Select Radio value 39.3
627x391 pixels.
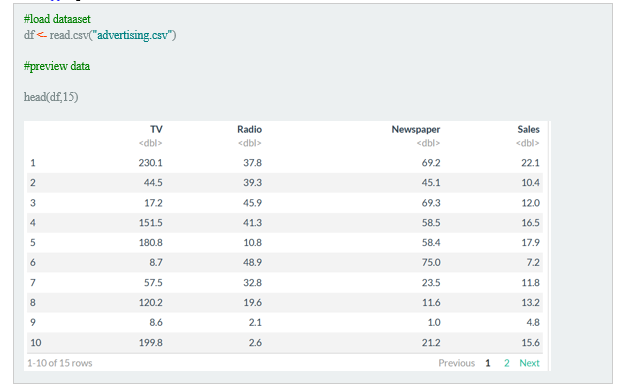pyautogui.click(x=252, y=183)
